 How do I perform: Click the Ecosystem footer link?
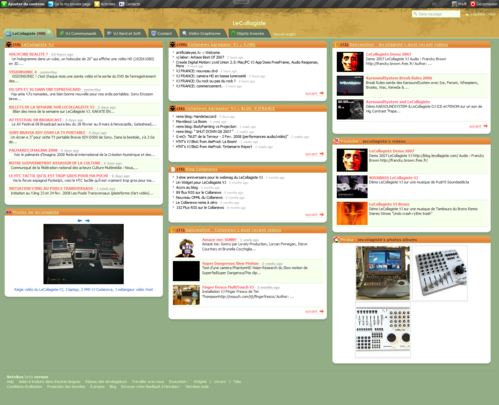pos(177,381)
